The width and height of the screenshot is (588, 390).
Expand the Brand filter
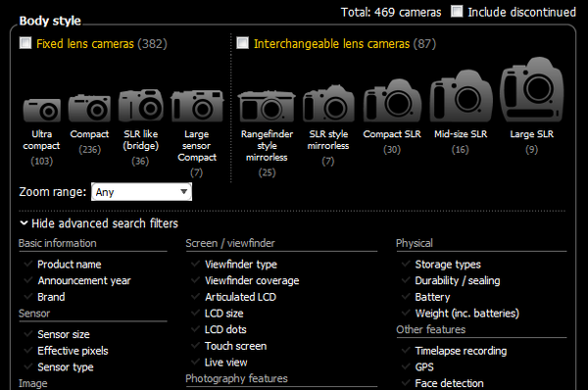pyautogui.click(x=51, y=297)
